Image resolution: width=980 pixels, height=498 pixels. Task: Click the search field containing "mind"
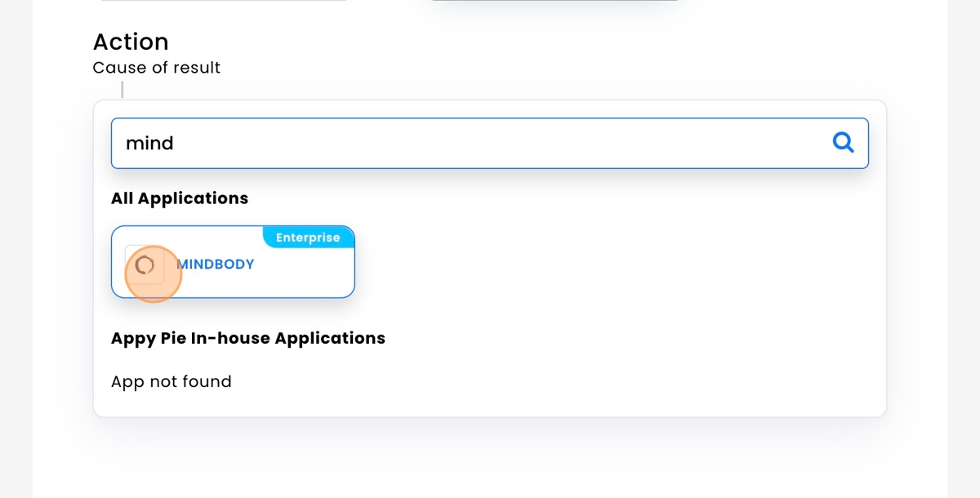(x=490, y=143)
